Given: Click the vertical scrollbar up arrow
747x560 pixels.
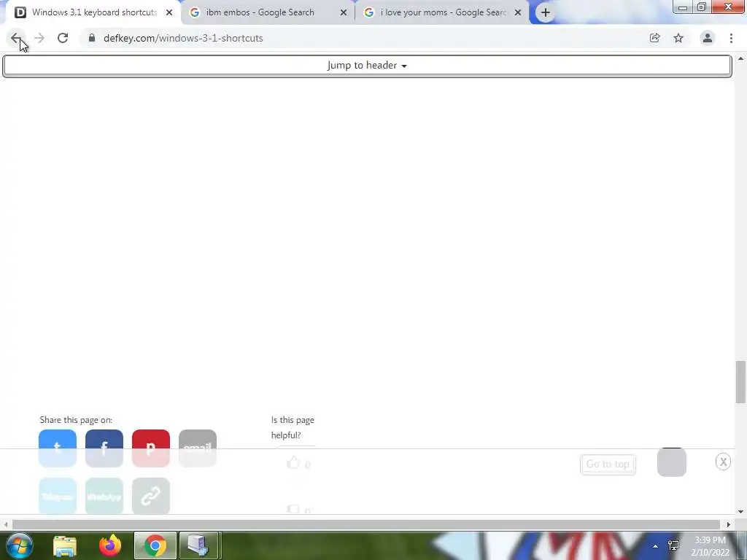Looking at the screenshot, I should tap(740, 59).
